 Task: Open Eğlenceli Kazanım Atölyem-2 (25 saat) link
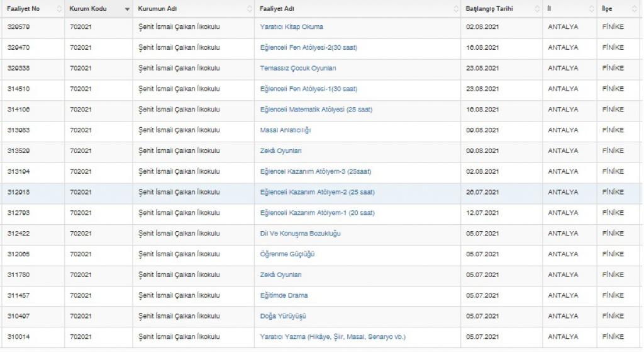click(317, 192)
